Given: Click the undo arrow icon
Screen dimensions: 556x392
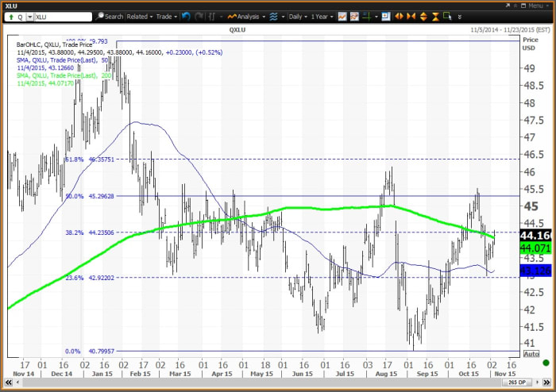Looking at the screenshot, I should coord(186,16).
